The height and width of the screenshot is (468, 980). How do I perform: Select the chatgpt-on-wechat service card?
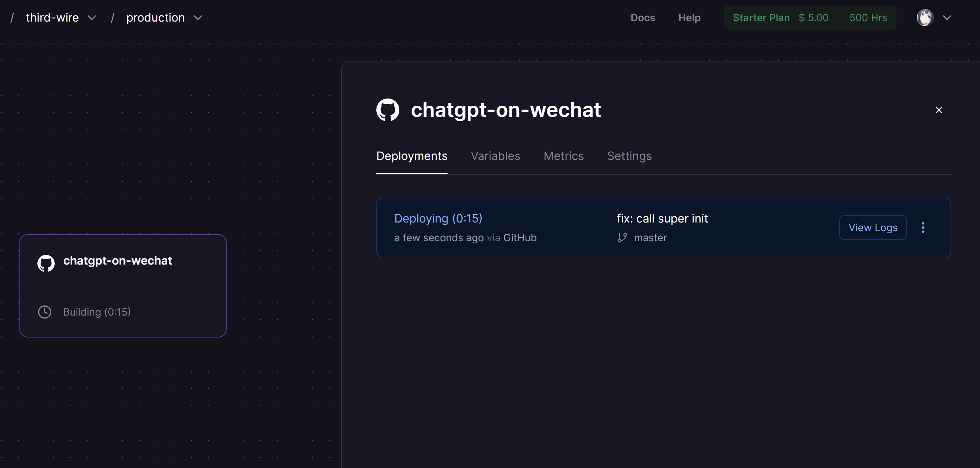click(123, 285)
